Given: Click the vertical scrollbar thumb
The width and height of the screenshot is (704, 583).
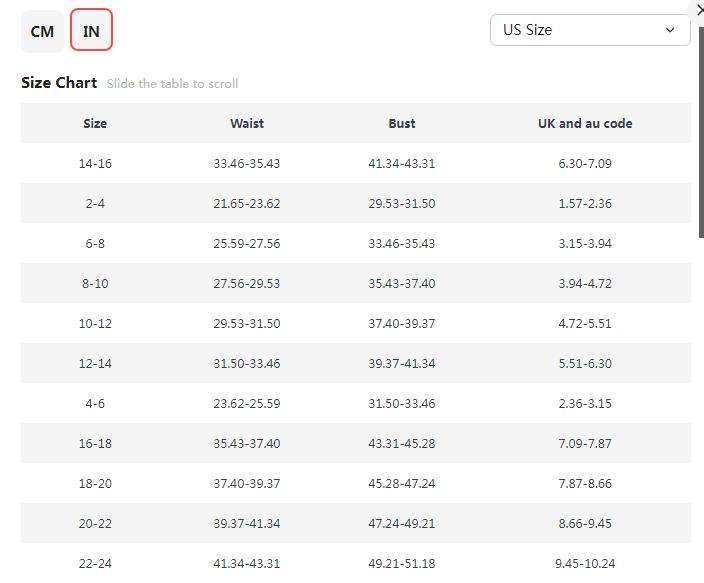Looking at the screenshot, I should point(700,130).
